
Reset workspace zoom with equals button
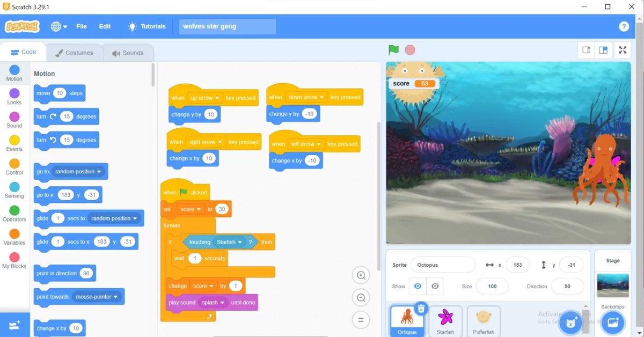click(361, 320)
